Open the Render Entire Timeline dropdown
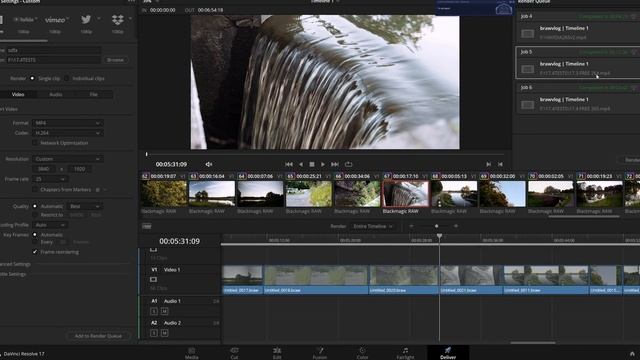Viewport: 640px width, 360px height. coord(373,226)
